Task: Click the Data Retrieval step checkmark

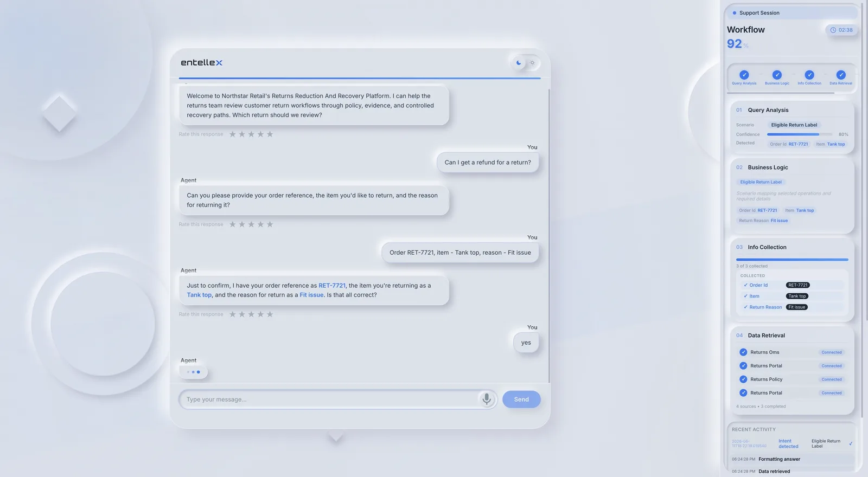Action: tap(841, 75)
